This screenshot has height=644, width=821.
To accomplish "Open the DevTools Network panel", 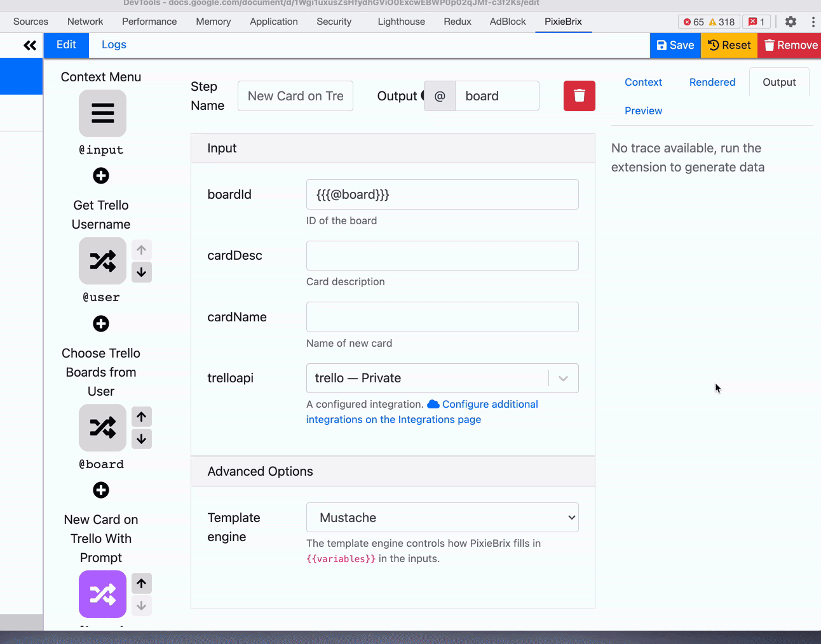I will pos(85,22).
